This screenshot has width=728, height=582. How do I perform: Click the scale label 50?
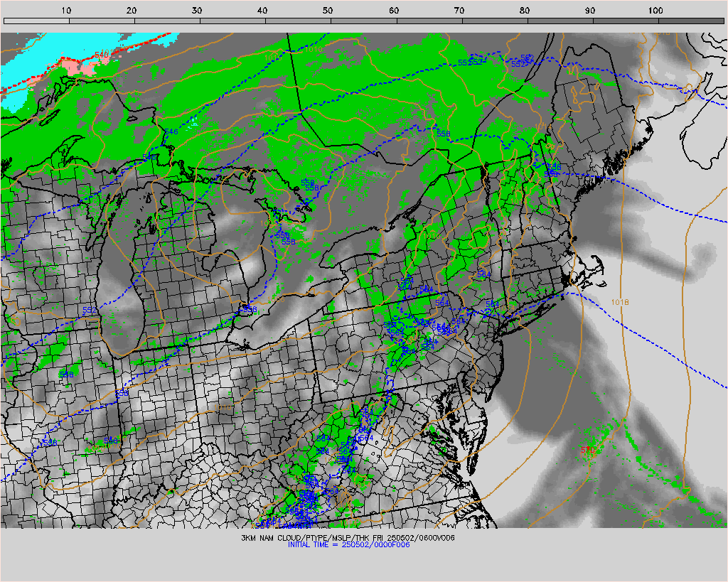coord(328,10)
